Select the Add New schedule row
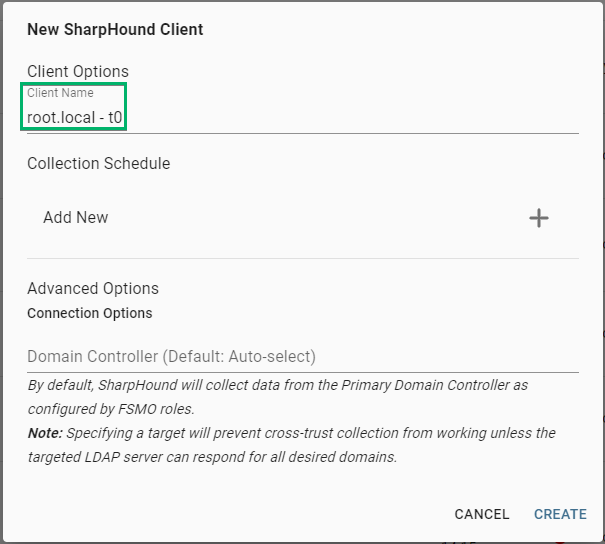The height and width of the screenshot is (544, 605). (303, 218)
